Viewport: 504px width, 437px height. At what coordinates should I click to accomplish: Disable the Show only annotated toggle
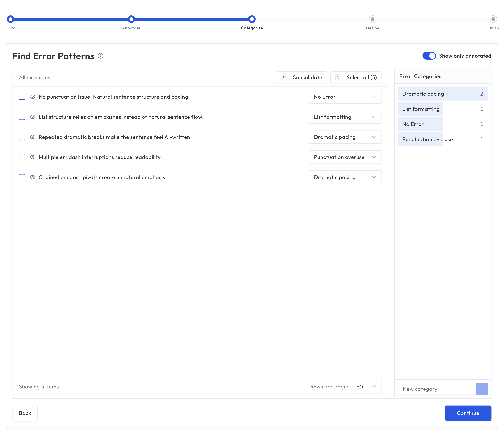coord(429,56)
